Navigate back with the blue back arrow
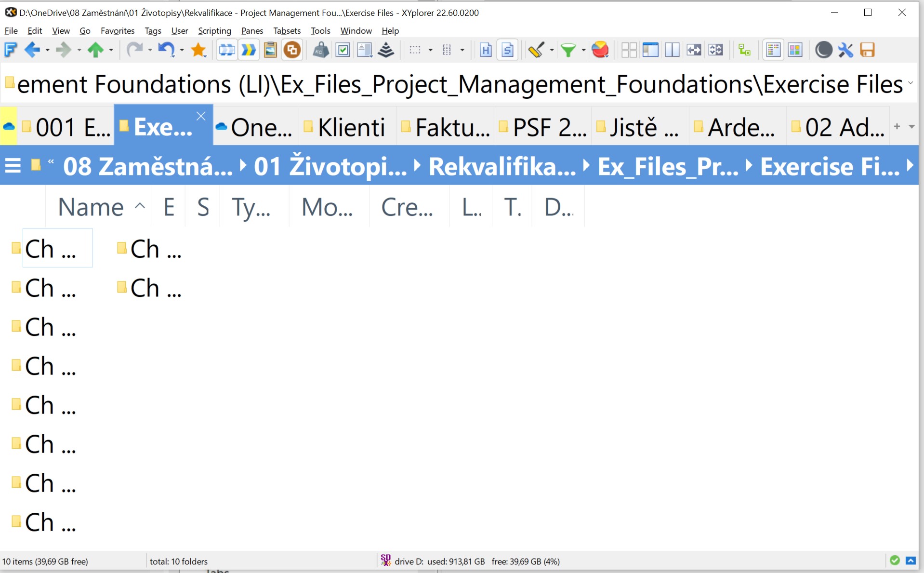924x573 pixels. pos(32,50)
